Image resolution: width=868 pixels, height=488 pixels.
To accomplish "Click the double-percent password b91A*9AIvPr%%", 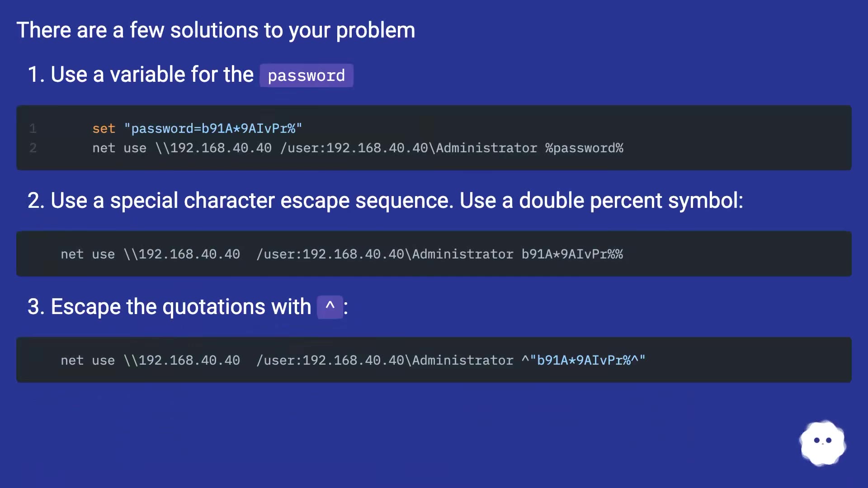I will [x=572, y=254].
